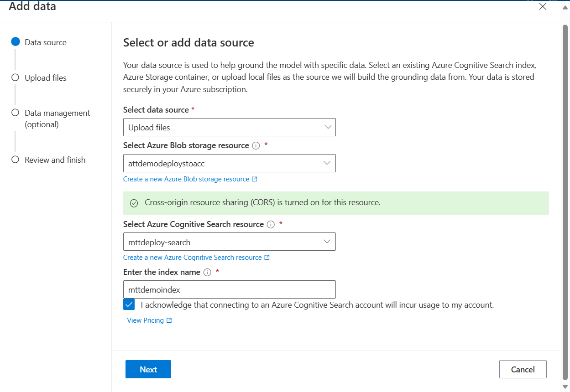Click the Next button
570x392 pixels.
click(x=148, y=369)
